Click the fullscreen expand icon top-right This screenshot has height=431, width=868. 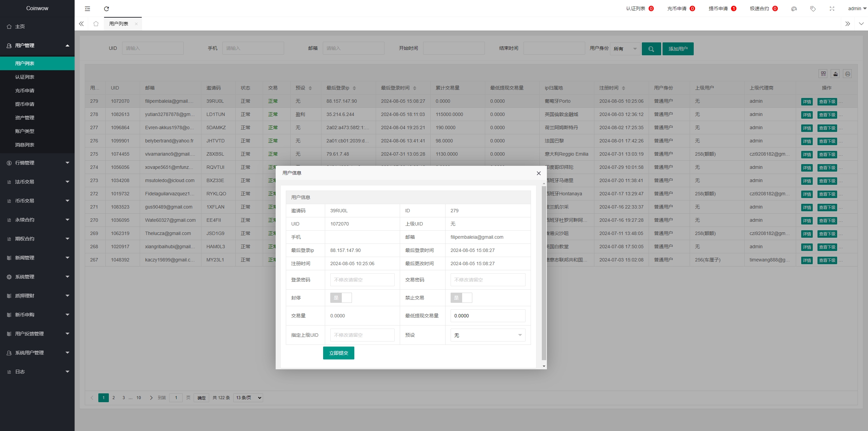pos(832,8)
